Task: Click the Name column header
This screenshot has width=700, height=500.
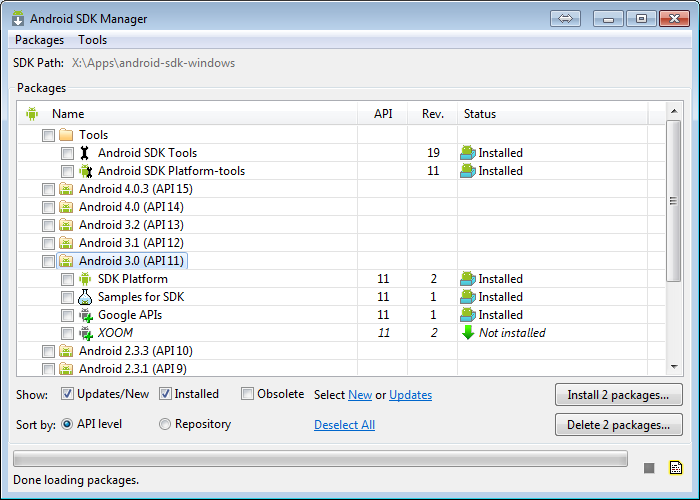Action: pos(188,114)
